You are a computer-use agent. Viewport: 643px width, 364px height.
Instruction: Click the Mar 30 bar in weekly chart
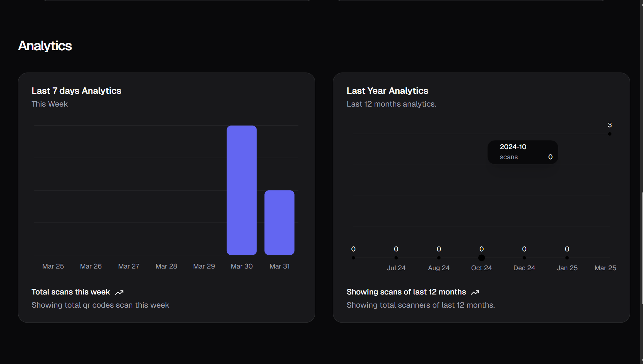pyautogui.click(x=242, y=190)
